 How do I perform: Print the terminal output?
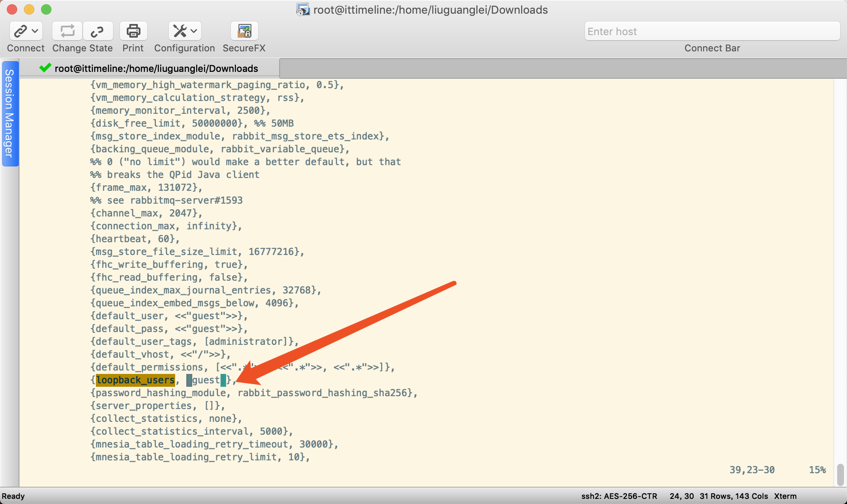(133, 31)
